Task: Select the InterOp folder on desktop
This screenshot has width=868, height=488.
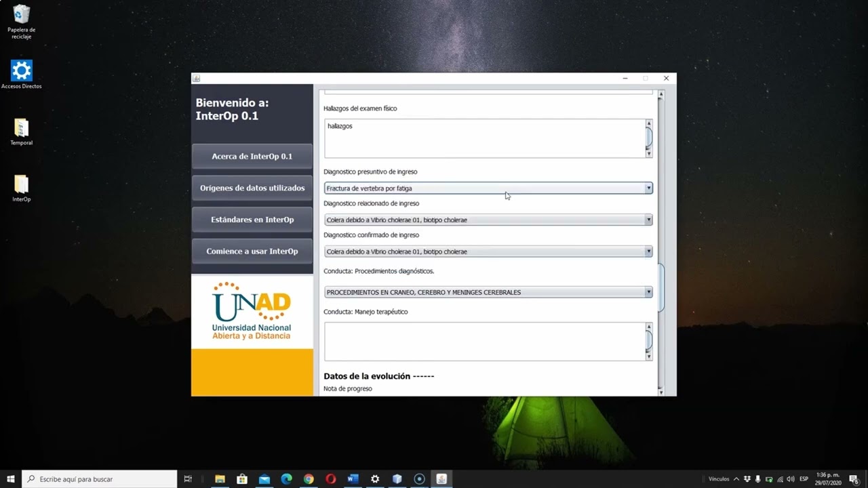Action: click(x=22, y=189)
